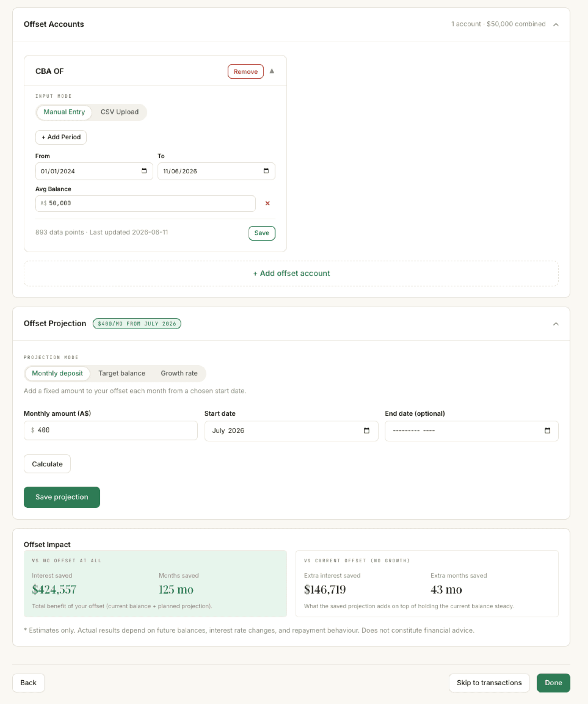
Task: Click the Interest saved value $424,557
Action: click(54, 590)
